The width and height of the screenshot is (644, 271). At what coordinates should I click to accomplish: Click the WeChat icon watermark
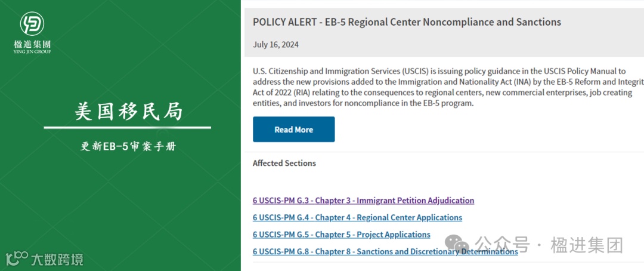point(460,243)
